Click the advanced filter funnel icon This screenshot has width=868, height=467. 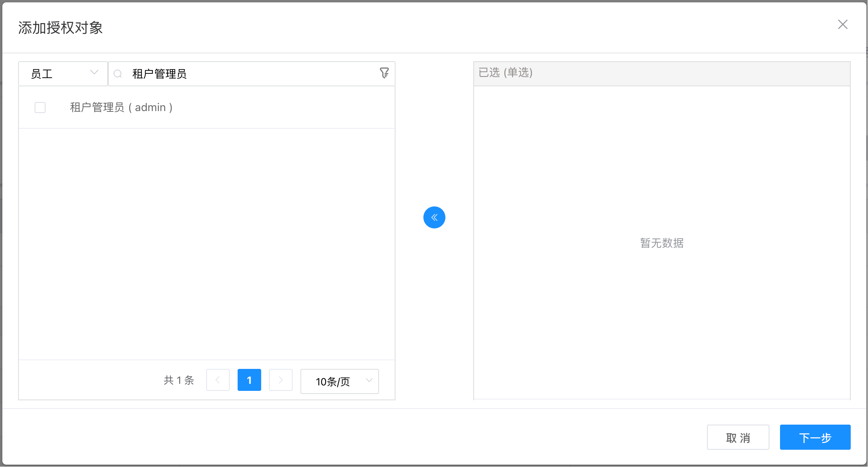coord(384,73)
